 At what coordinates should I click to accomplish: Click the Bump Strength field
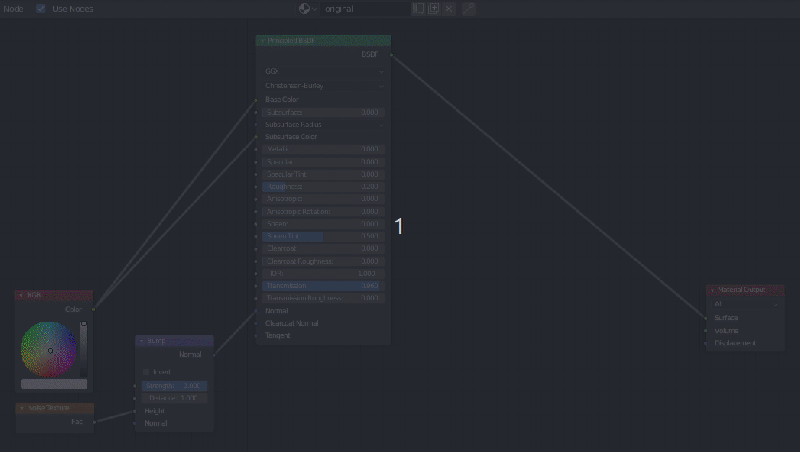click(x=174, y=386)
